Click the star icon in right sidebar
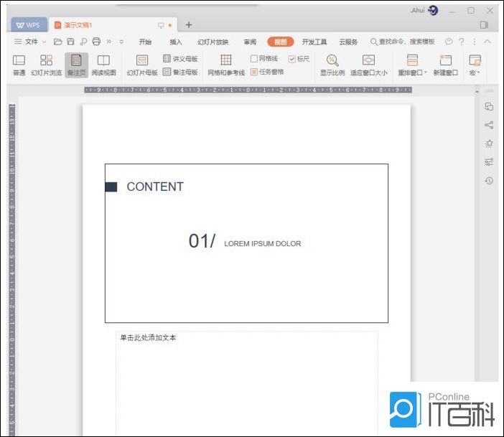The height and width of the screenshot is (437, 504). (x=489, y=144)
